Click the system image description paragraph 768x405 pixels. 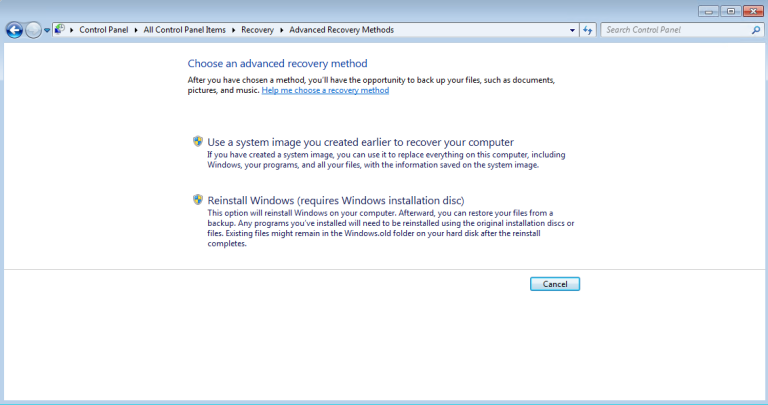click(386, 160)
